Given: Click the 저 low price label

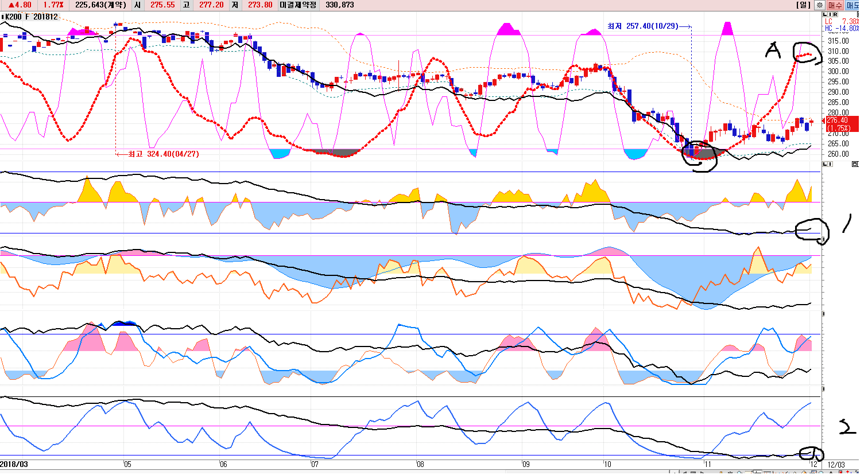Looking at the screenshot, I should pyautogui.click(x=235, y=5).
